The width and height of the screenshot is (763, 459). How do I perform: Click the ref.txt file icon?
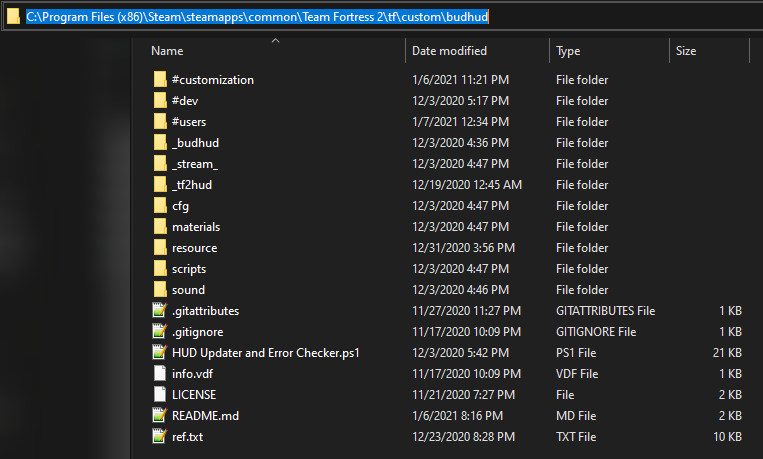pos(160,436)
